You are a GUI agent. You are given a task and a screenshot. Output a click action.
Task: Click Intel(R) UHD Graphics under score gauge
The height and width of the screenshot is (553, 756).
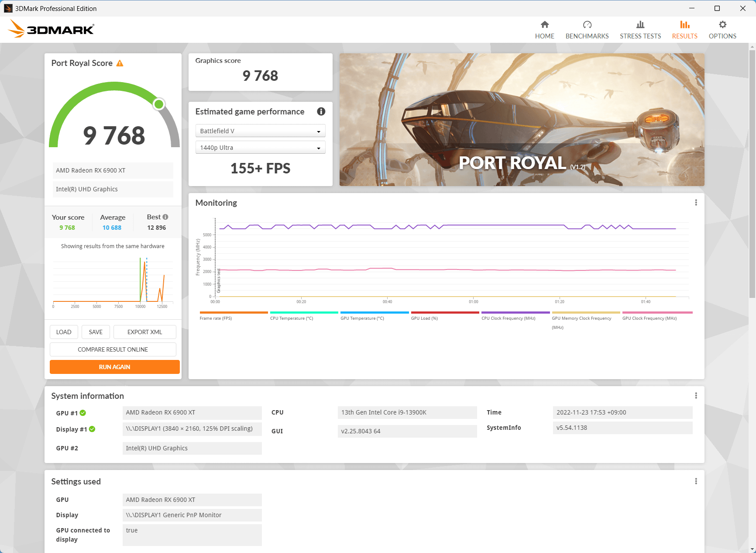pyautogui.click(x=113, y=189)
